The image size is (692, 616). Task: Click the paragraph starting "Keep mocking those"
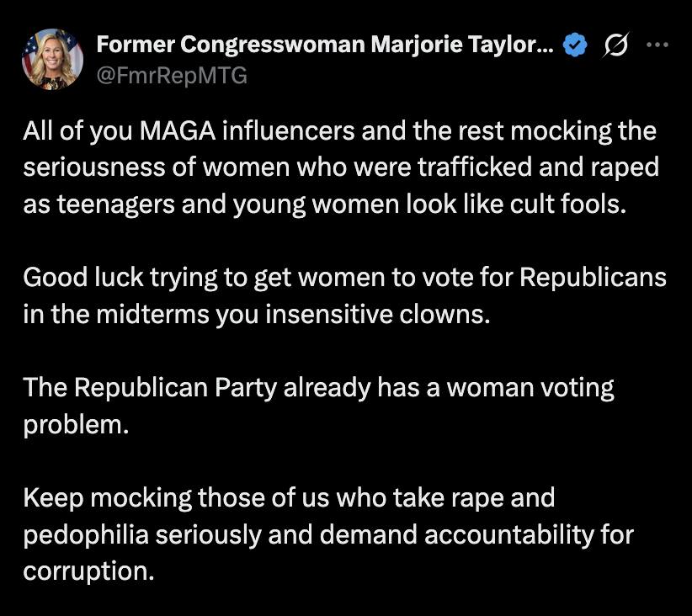[x=328, y=534]
